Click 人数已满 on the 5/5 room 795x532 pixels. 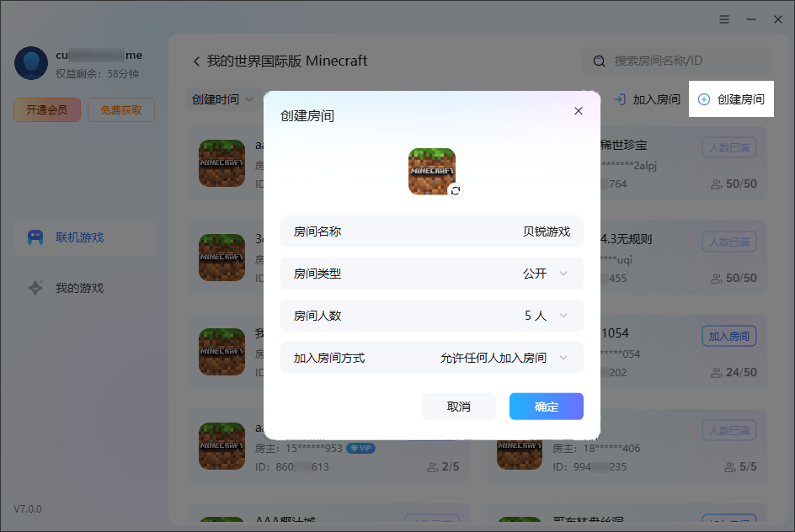729,430
